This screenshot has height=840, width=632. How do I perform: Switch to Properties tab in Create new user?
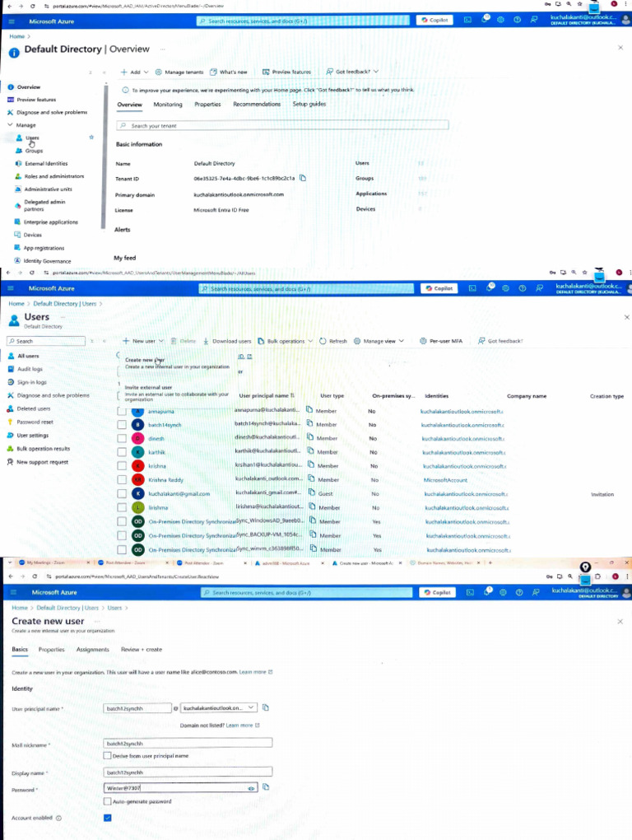(x=51, y=649)
